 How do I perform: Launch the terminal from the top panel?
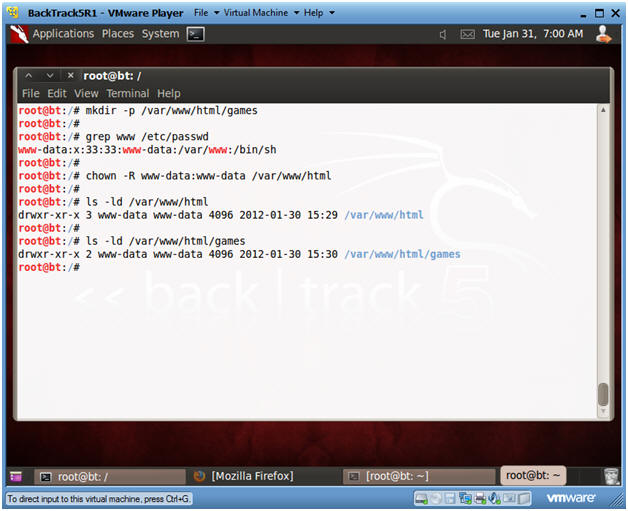195,34
